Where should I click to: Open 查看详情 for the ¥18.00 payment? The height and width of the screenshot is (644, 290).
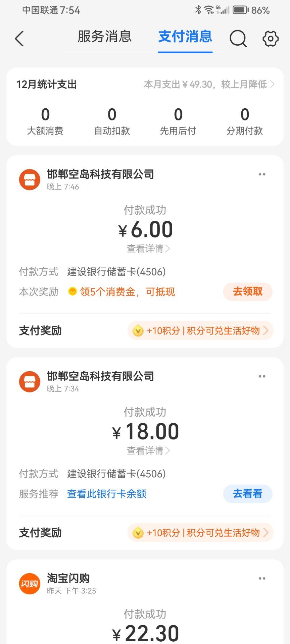tap(148, 450)
